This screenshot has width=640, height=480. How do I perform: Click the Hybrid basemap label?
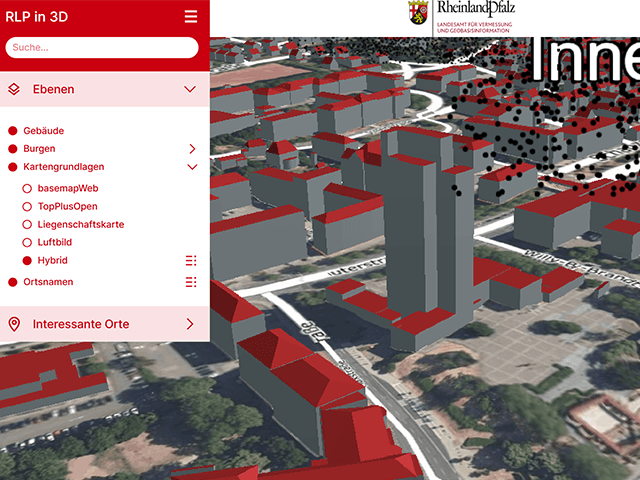click(53, 260)
